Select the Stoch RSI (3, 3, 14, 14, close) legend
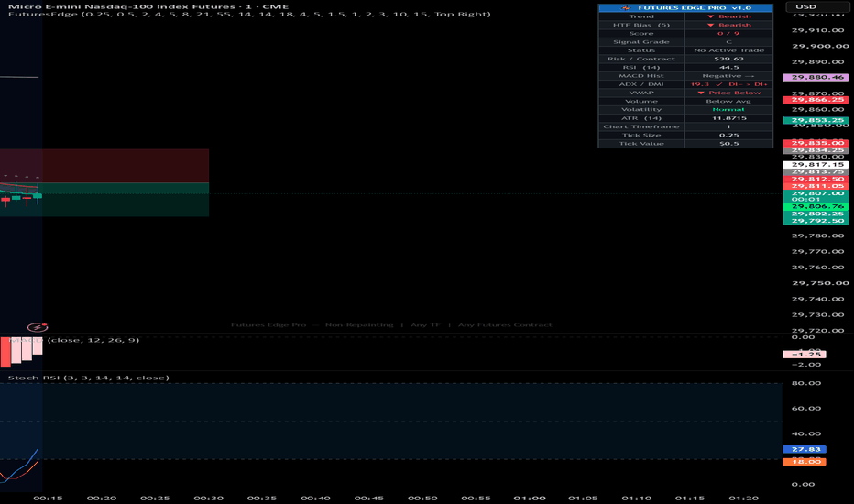 (x=88, y=378)
